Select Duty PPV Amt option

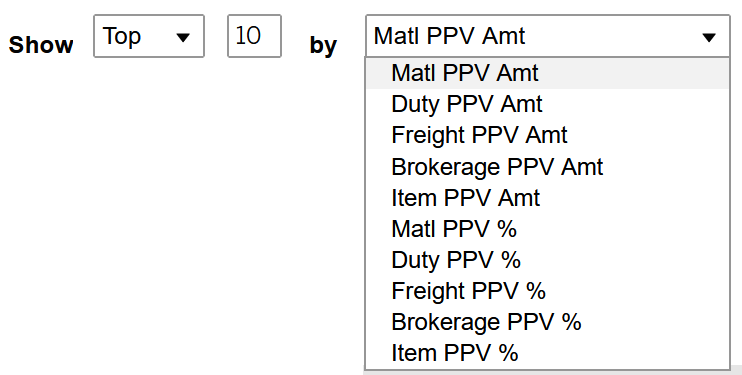click(x=548, y=104)
